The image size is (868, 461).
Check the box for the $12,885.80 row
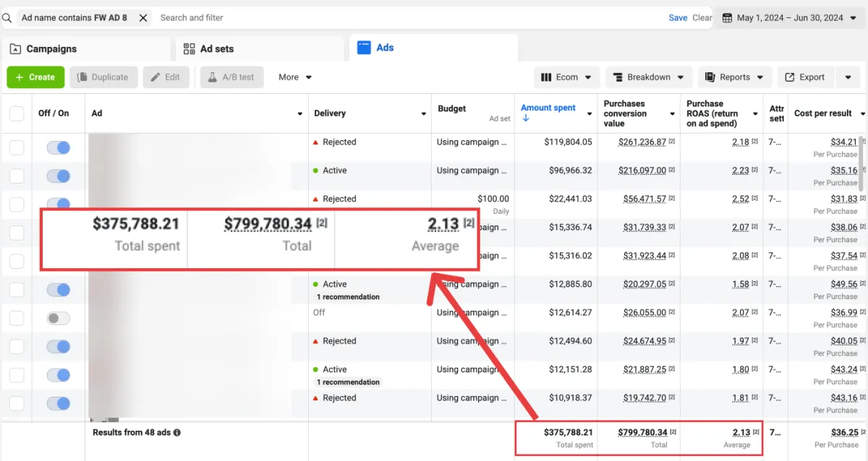click(x=17, y=290)
